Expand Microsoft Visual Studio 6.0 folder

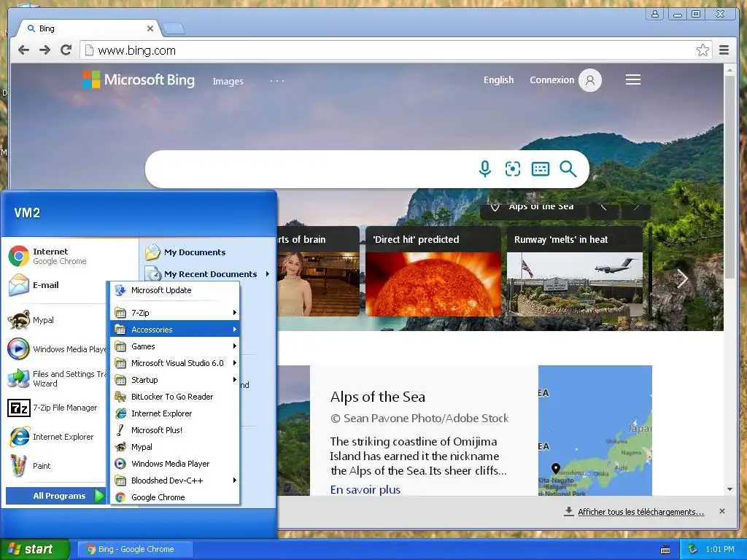[x=175, y=363]
